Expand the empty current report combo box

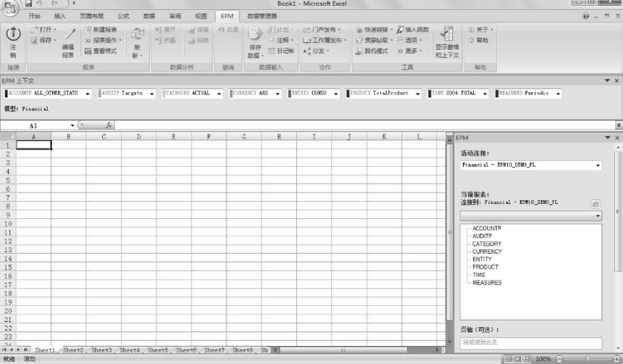(x=598, y=216)
